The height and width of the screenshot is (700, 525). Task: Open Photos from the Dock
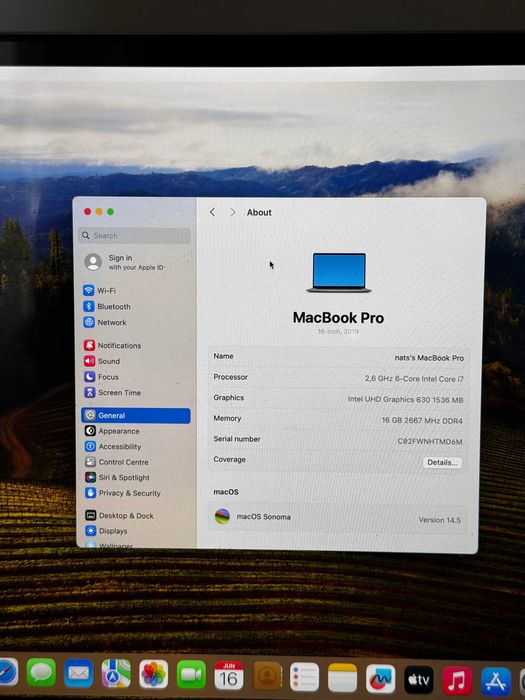point(154,675)
